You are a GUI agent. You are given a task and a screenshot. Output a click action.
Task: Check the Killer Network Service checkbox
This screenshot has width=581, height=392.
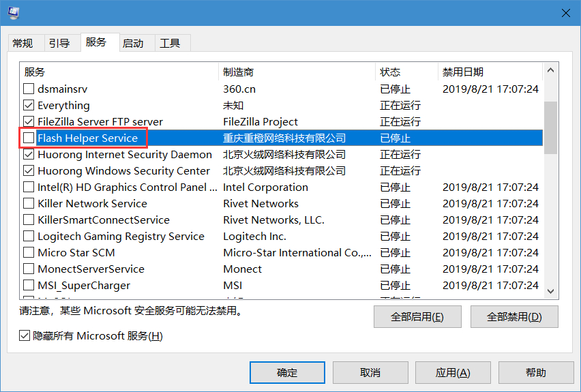(x=29, y=204)
